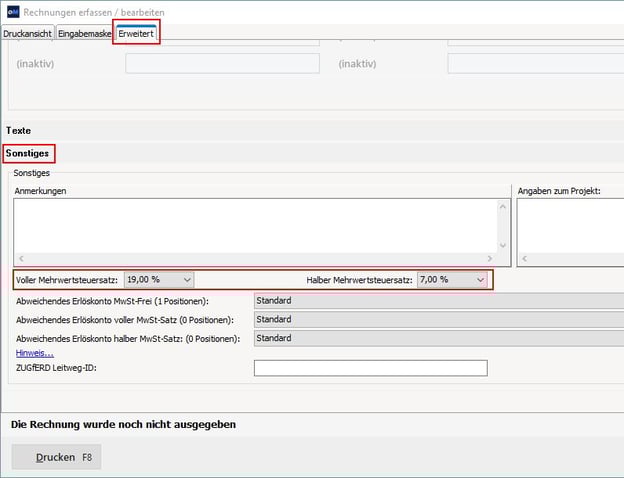This screenshot has width=624, height=478.
Task: Focus the Angaben zum Projekt text box
Action: coord(570,225)
